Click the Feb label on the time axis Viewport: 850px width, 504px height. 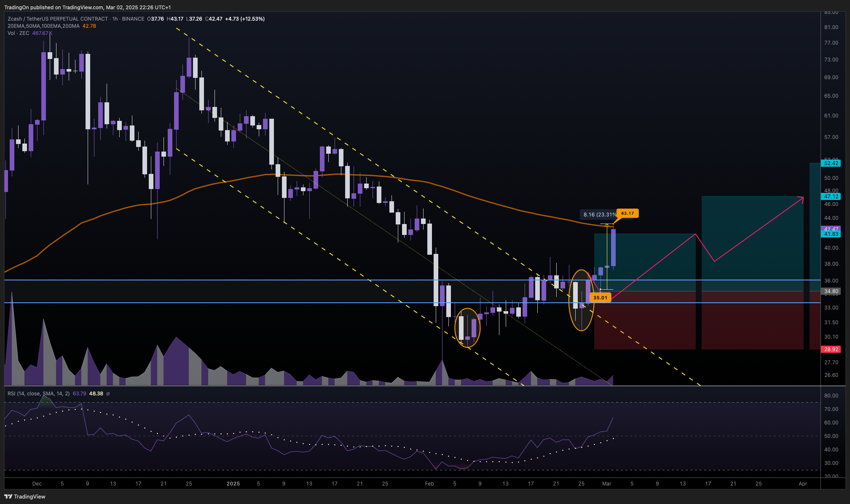click(x=429, y=484)
